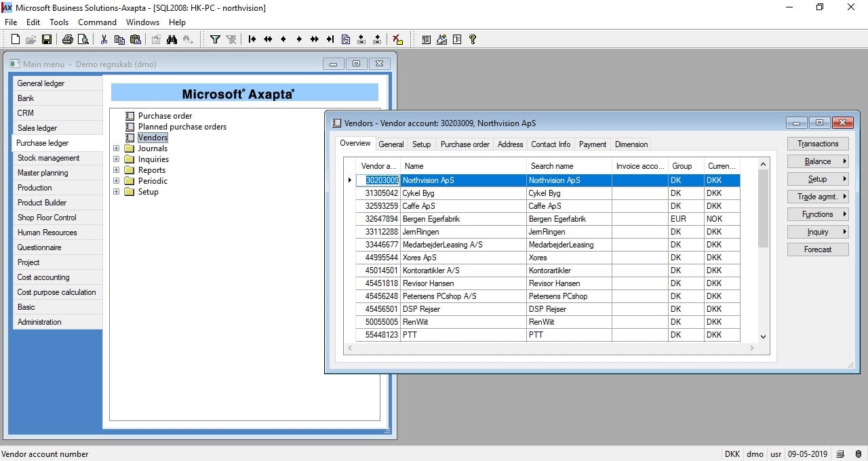Open the Functions dropdown menu

pos(818,214)
